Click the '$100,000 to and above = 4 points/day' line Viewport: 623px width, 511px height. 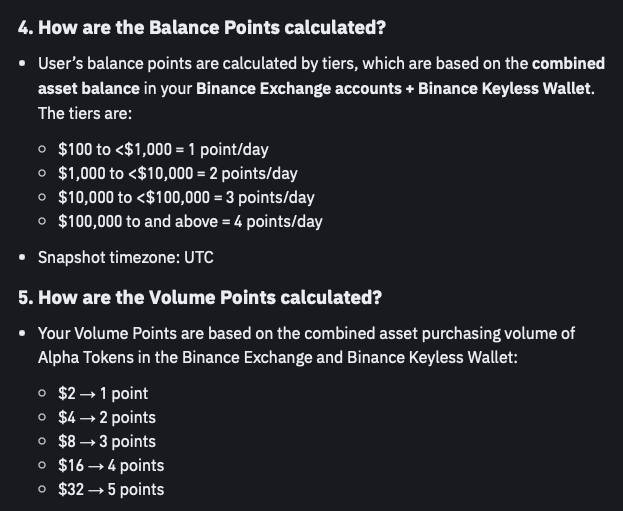[190, 221]
